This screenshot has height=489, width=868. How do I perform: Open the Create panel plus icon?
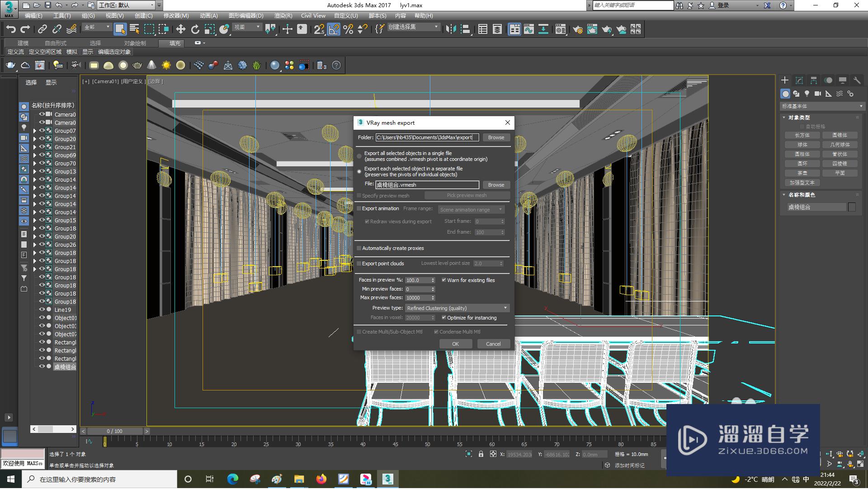[x=785, y=80]
